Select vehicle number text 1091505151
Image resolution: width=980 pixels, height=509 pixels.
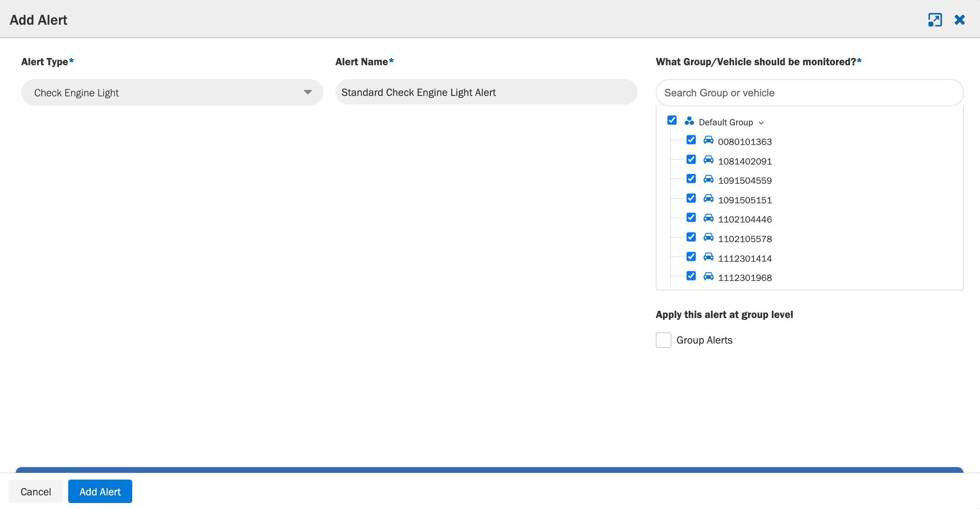(745, 200)
